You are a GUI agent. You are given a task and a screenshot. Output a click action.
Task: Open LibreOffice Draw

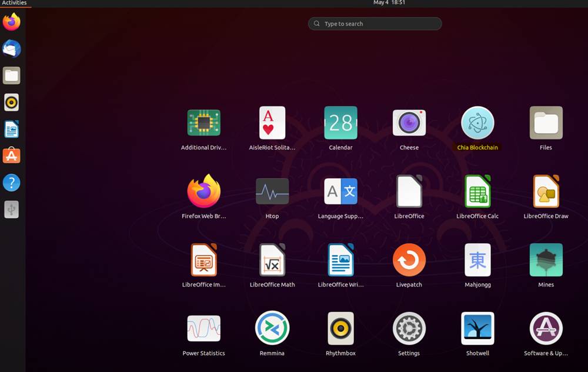(546, 192)
